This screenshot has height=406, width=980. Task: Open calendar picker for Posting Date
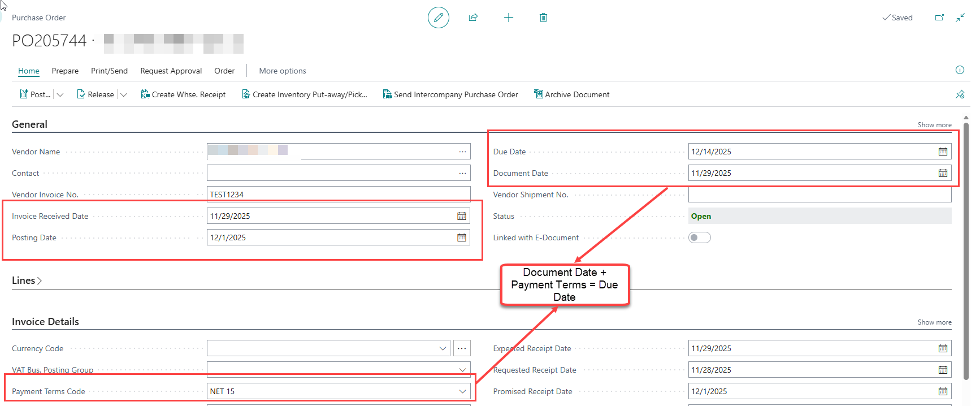pos(462,237)
